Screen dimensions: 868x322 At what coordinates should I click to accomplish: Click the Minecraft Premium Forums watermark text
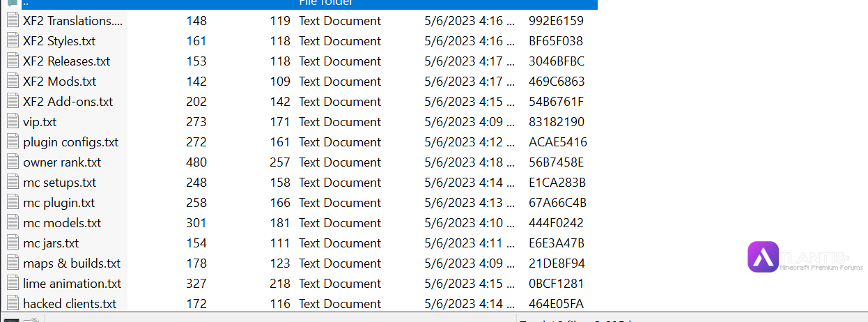822,267
